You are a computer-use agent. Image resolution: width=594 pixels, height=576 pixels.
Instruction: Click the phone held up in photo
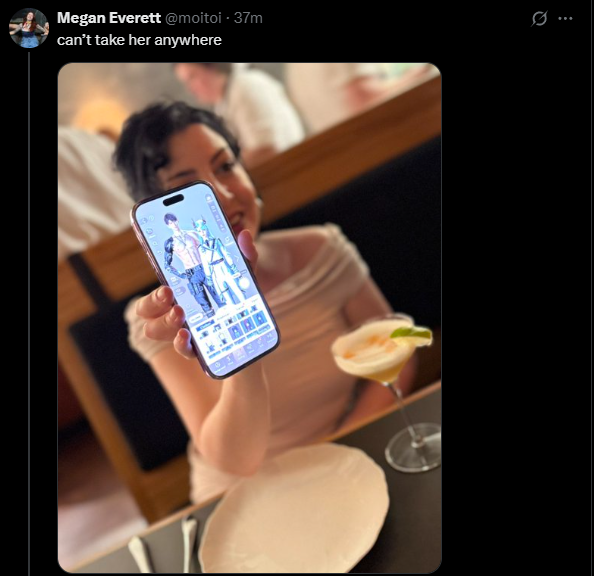(x=205, y=280)
